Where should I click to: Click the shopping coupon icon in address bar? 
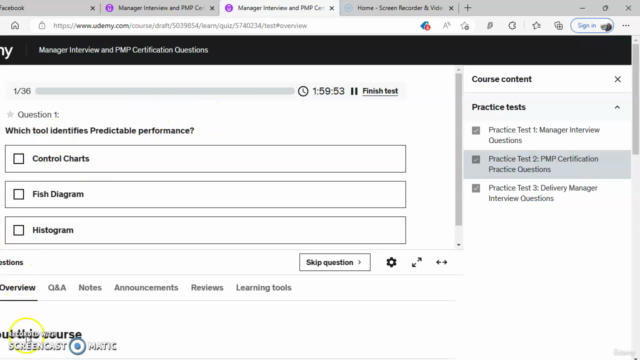pyautogui.click(x=425, y=26)
